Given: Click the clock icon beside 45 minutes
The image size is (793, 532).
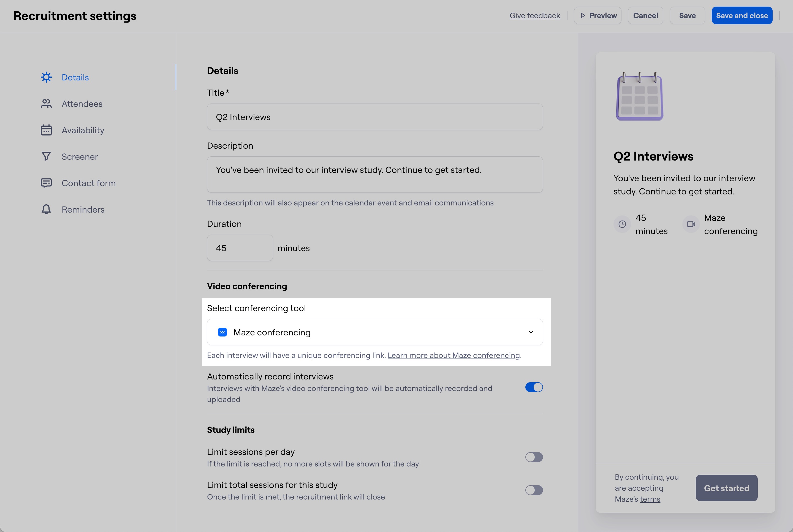Looking at the screenshot, I should pyautogui.click(x=622, y=224).
